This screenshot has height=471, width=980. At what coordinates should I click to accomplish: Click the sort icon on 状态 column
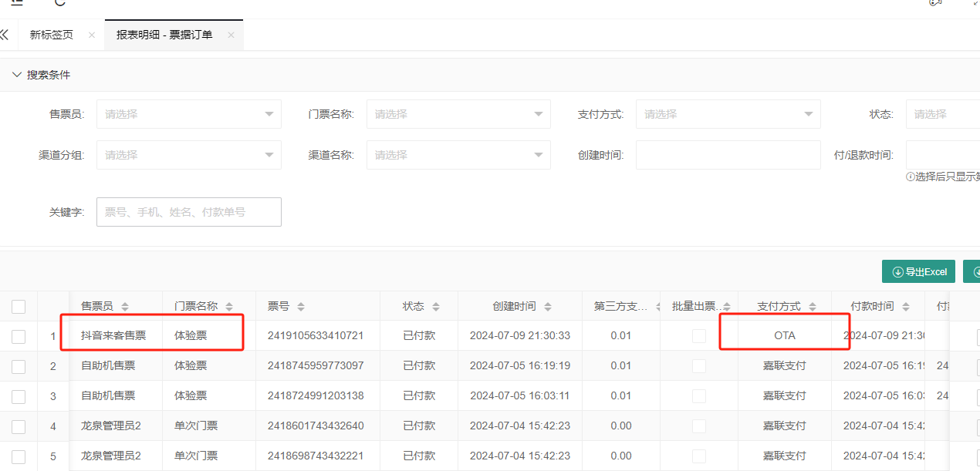pos(438,305)
